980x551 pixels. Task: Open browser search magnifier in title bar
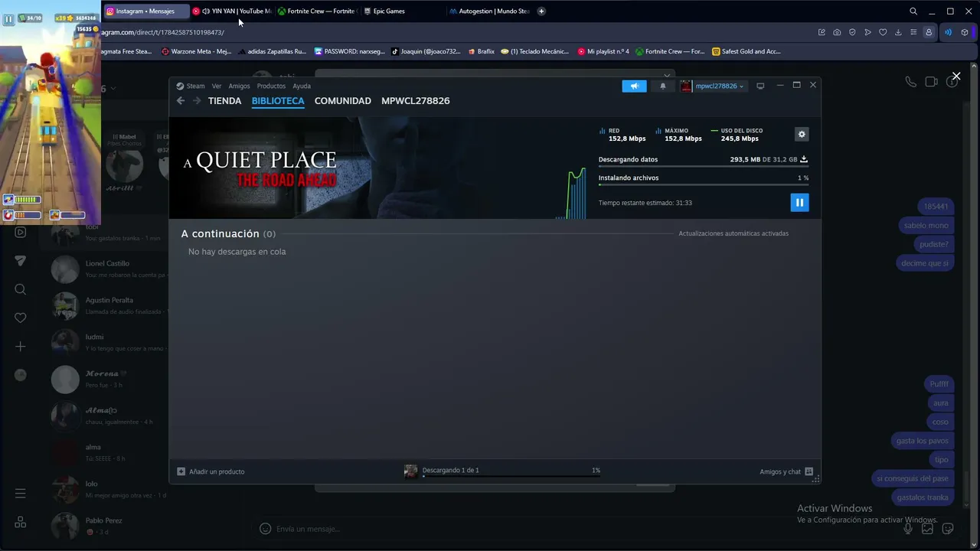point(913,11)
